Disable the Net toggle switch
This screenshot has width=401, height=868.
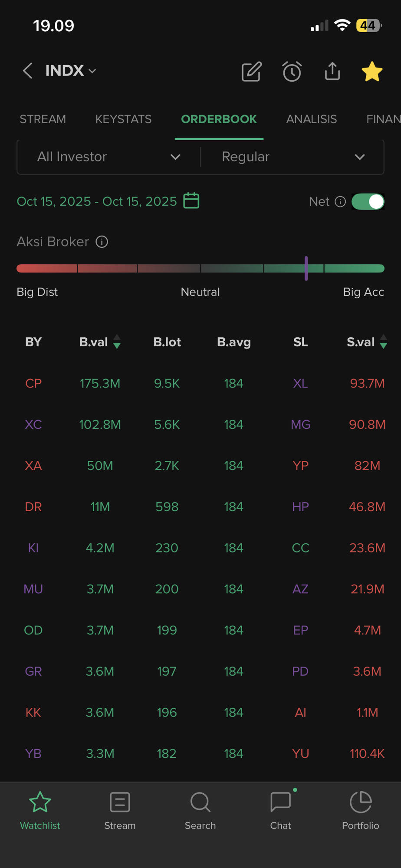coord(368,201)
